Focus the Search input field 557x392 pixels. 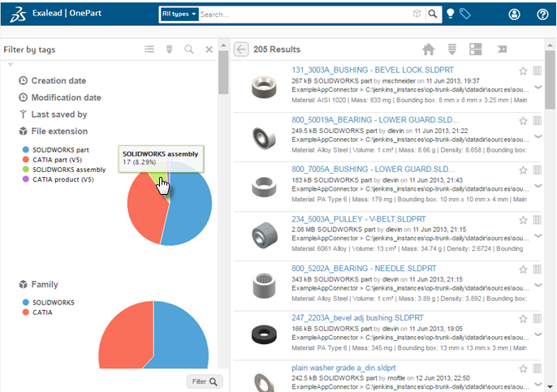tap(304, 15)
